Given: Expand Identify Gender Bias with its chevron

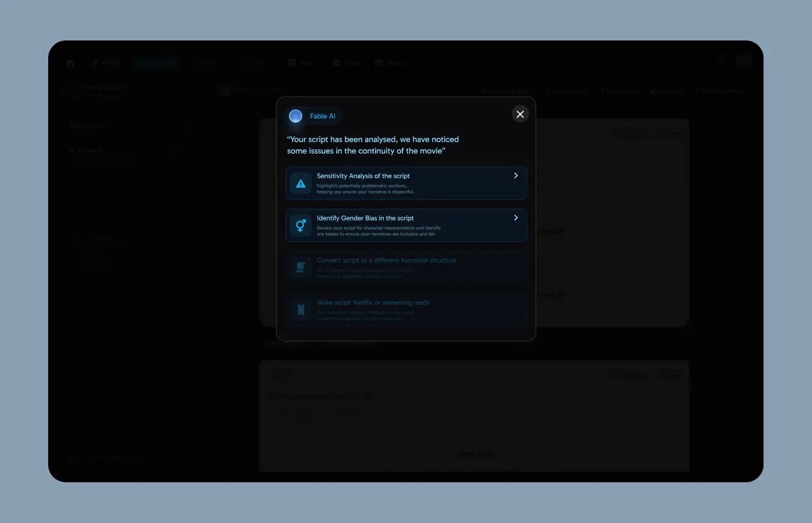Looking at the screenshot, I should [516, 218].
